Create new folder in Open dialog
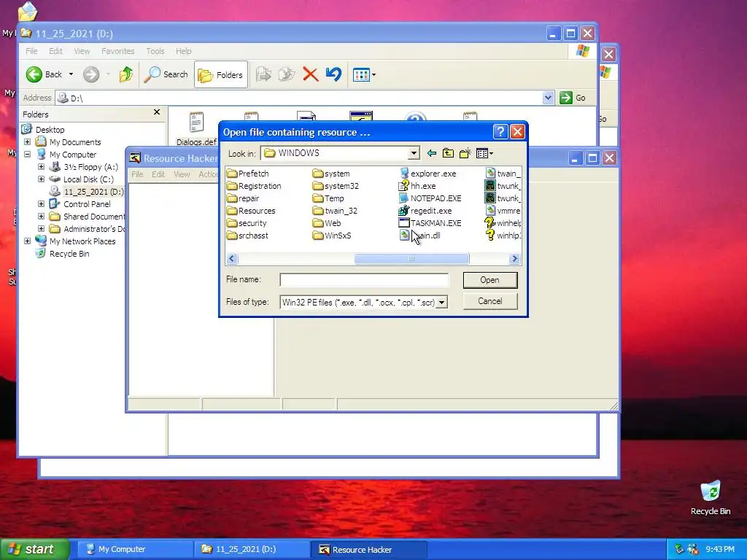The image size is (747, 560). point(465,153)
